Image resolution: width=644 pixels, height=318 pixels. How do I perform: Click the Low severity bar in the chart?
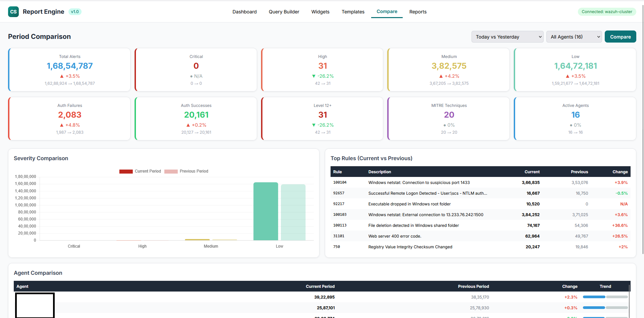click(265, 211)
